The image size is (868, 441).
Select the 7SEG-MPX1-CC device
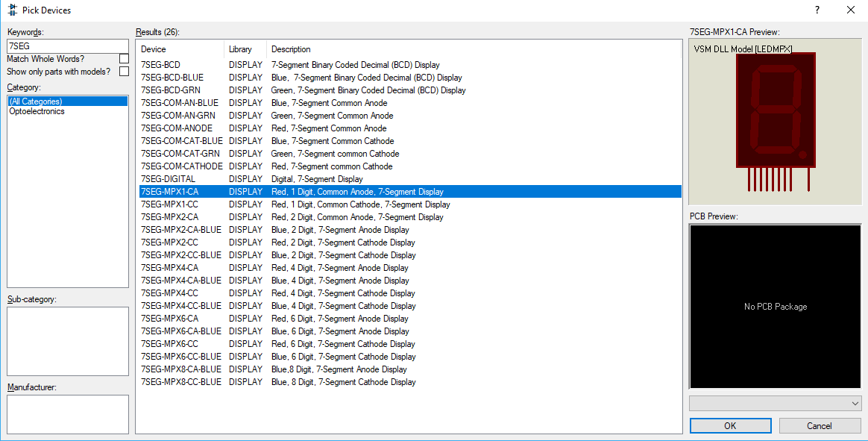(410, 204)
